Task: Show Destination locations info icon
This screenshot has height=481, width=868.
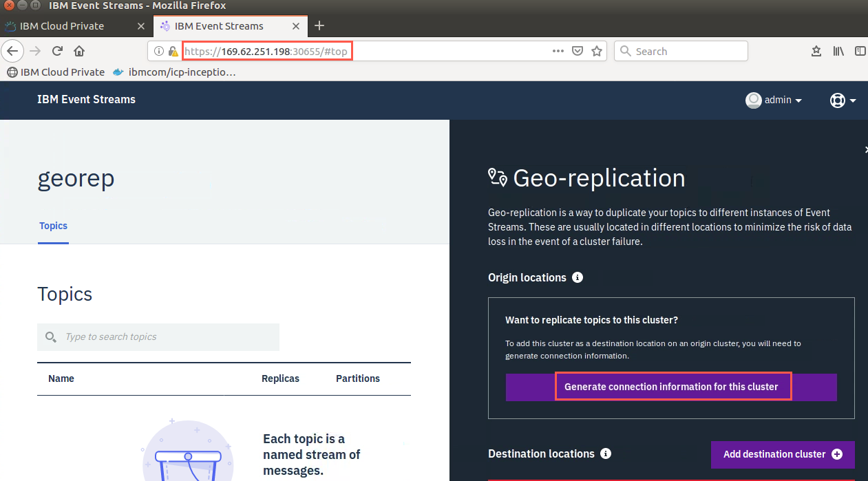Action: click(x=606, y=453)
